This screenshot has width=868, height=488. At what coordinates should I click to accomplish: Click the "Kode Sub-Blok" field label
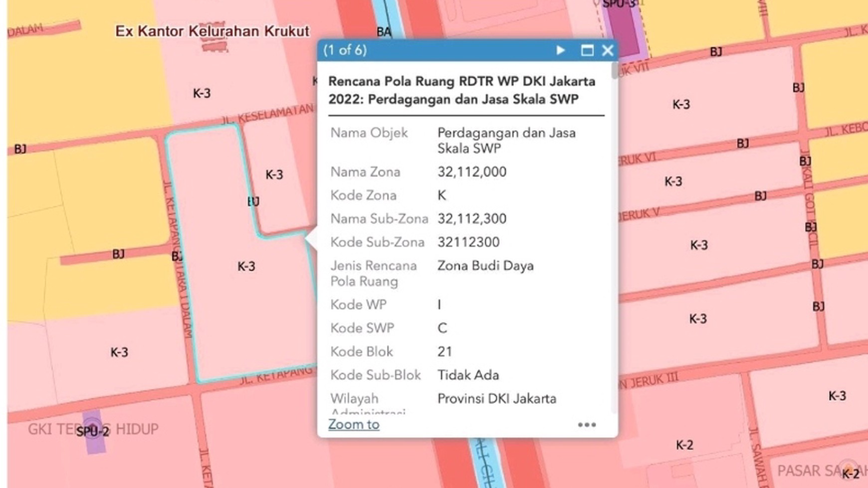tap(376, 375)
